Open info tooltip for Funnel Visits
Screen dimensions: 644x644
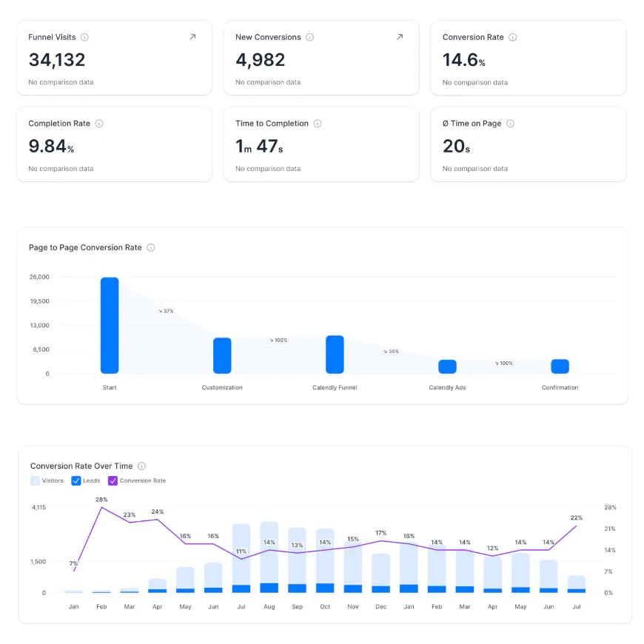[84, 37]
